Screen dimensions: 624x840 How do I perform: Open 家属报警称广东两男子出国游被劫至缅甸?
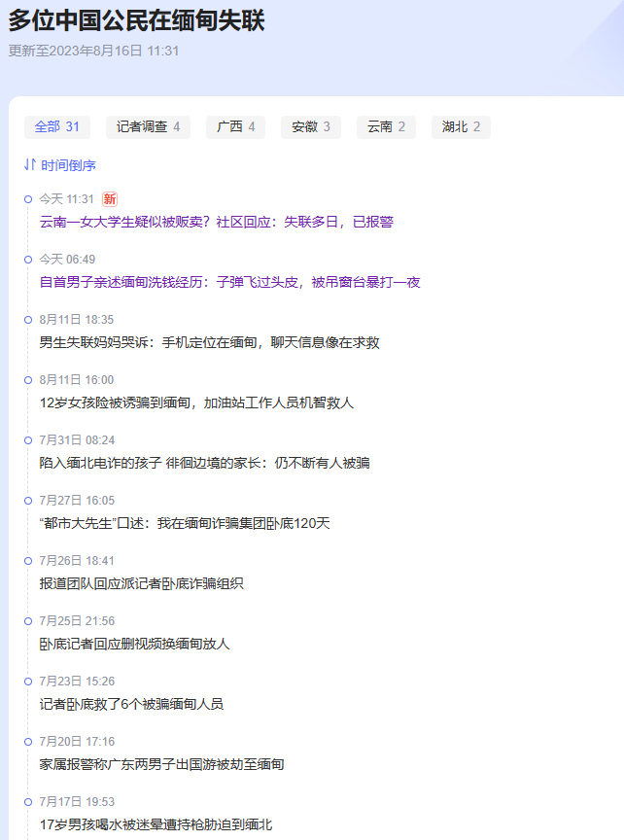click(x=161, y=764)
